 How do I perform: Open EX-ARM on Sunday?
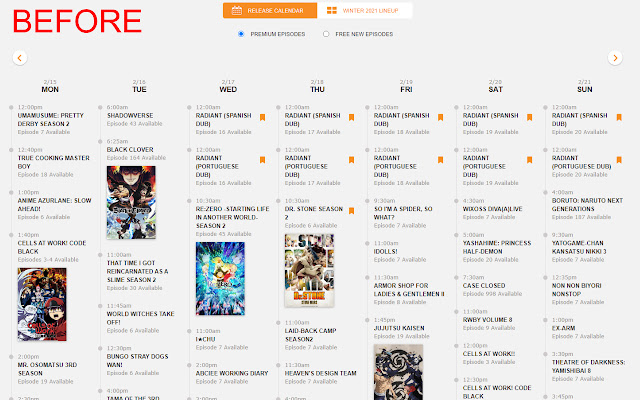click(563, 328)
